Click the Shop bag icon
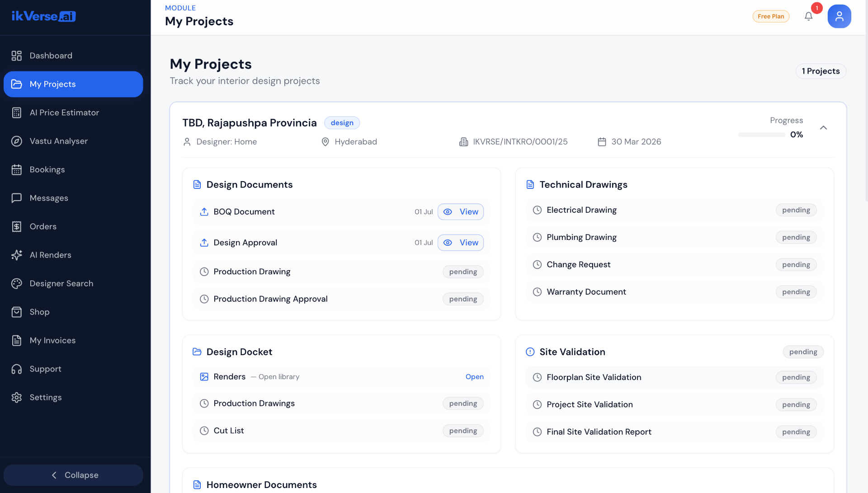This screenshot has width=868, height=493. coord(17,312)
